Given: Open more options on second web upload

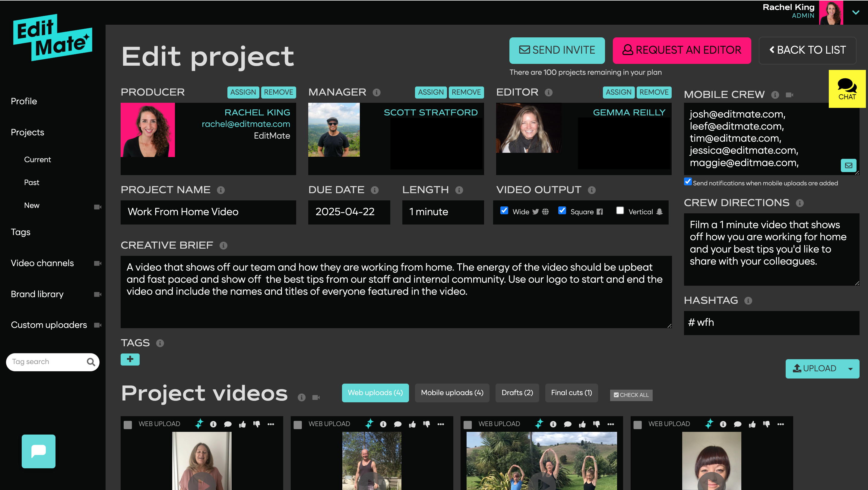Looking at the screenshot, I should click(441, 424).
